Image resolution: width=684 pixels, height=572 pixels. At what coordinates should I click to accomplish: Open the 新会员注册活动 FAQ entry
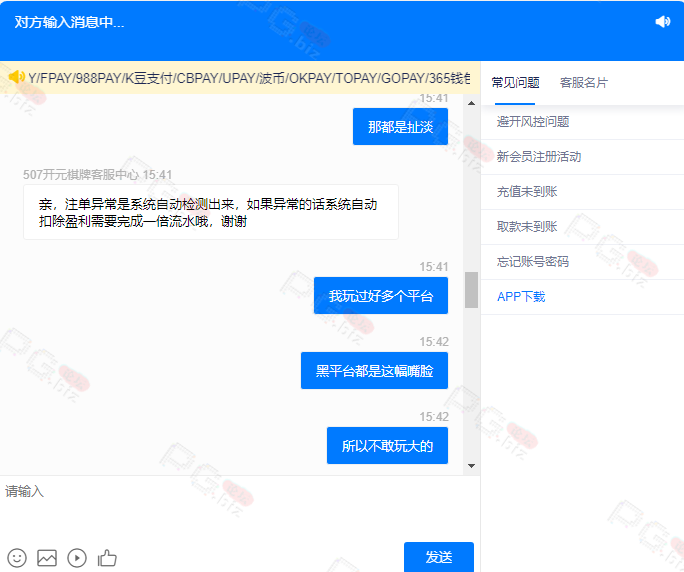click(539, 157)
